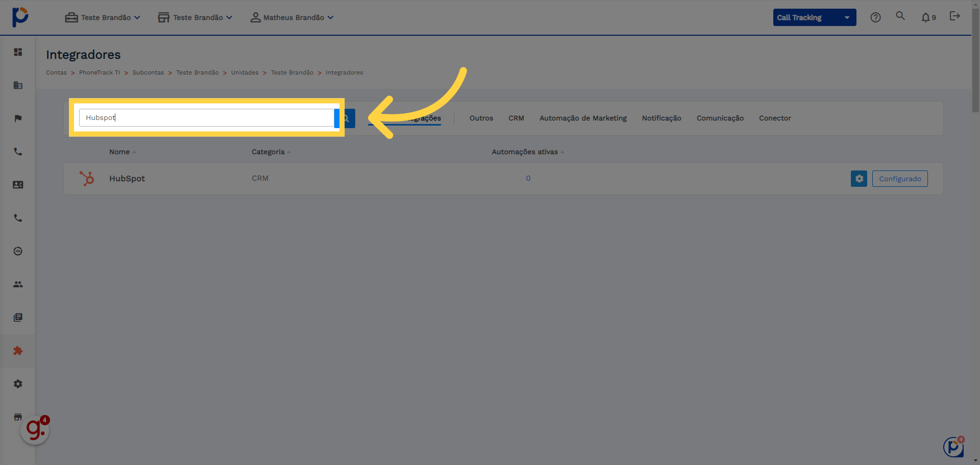Open the users group sidebar icon
This screenshot has width=980, height=465.
coord(18,284)
